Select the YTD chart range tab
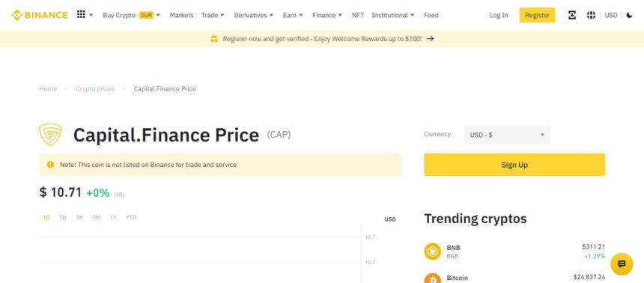The height and width of the screenshot is (283, 644). (131, 217)
